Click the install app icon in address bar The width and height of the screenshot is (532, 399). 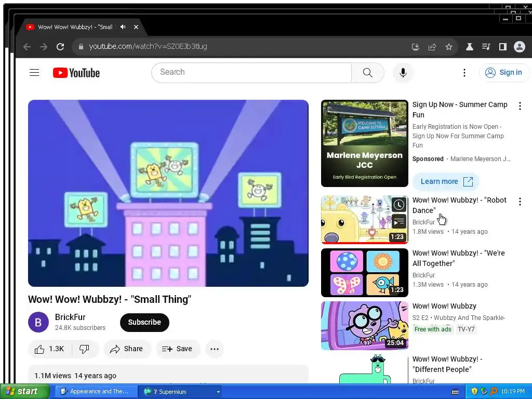pos(415,47)
